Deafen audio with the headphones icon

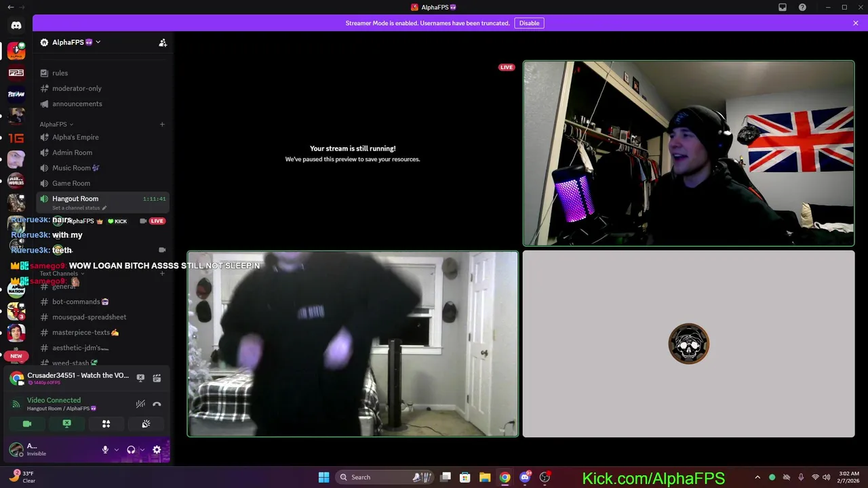pyautogui.click(x=131, y=449)
